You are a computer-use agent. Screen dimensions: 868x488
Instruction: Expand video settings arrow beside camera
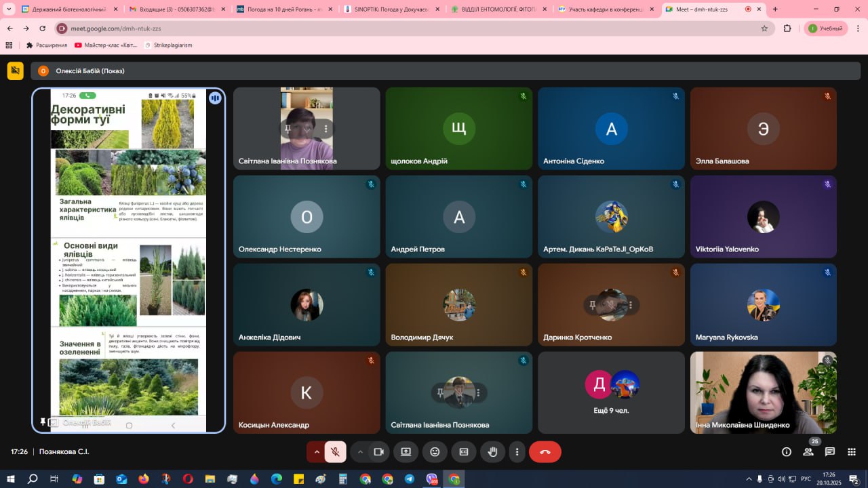(360, 452)
